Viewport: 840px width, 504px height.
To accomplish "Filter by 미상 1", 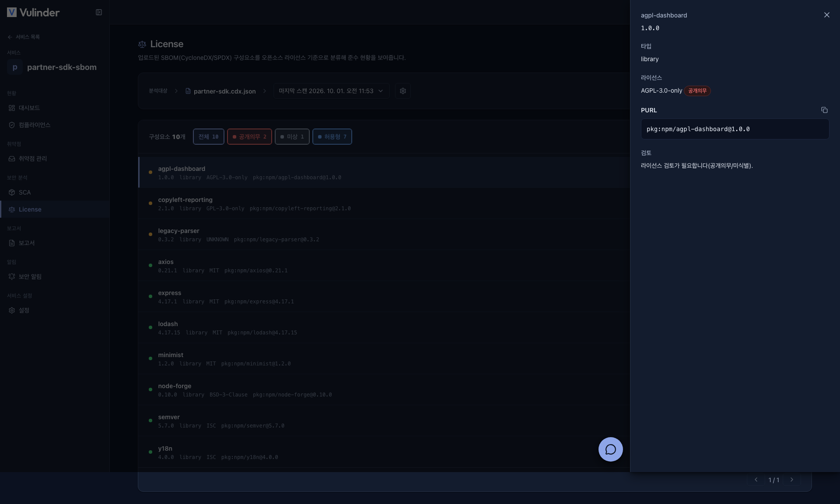I will (292, 137).
